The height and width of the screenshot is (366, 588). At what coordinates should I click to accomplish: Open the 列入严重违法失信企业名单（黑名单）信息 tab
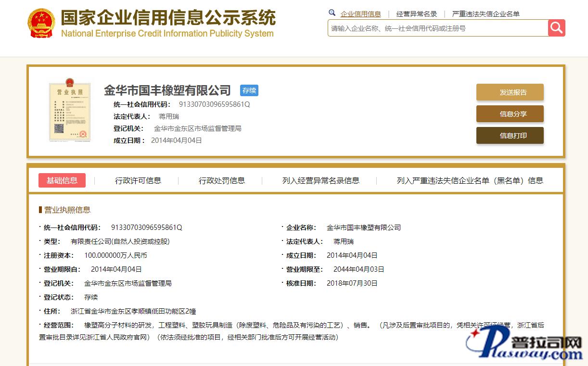coord(470,180)
